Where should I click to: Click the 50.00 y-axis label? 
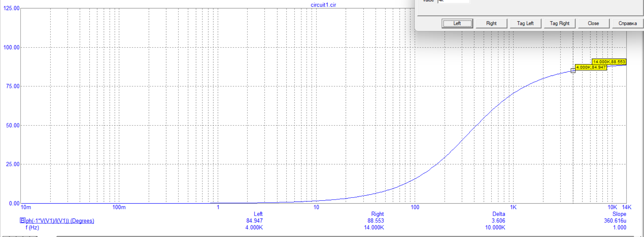(13, 125)
